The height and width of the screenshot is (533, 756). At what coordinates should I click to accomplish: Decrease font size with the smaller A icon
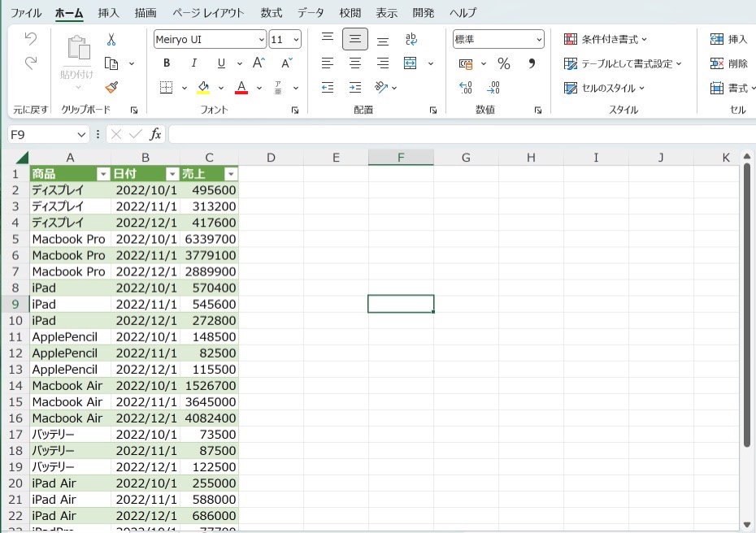coord(287,63)
